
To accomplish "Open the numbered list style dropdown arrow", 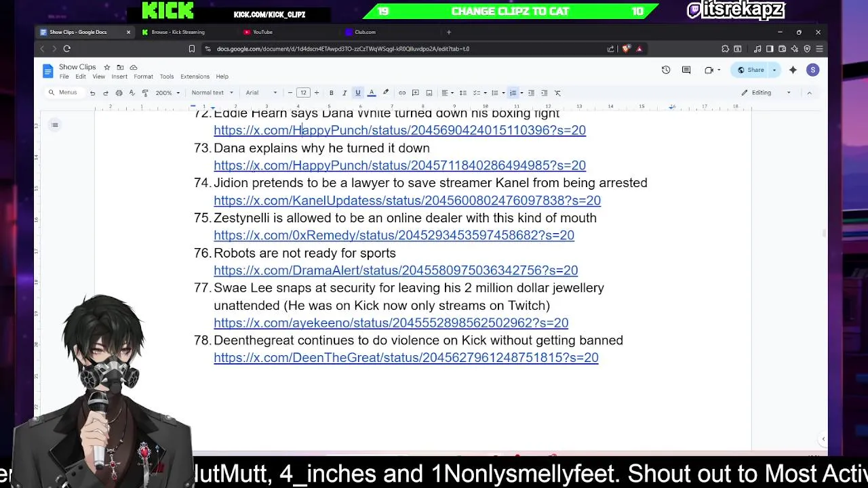I will (x=521, y=93).
